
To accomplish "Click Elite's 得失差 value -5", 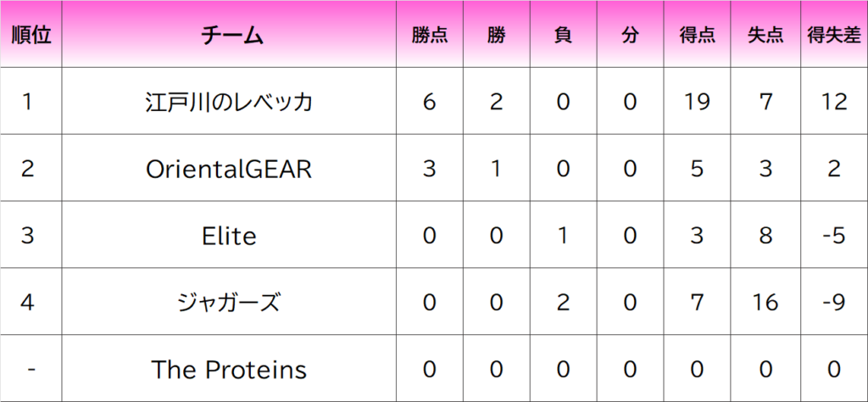I will point(834,236).
